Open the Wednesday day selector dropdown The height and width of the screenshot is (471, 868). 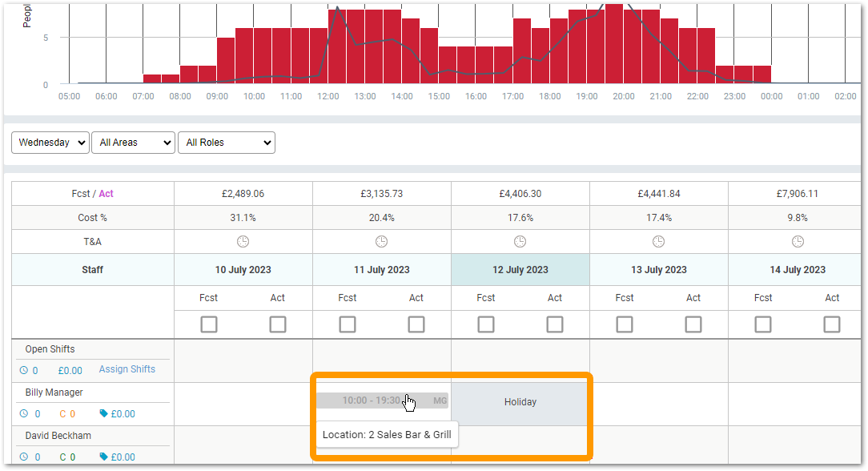50,142
